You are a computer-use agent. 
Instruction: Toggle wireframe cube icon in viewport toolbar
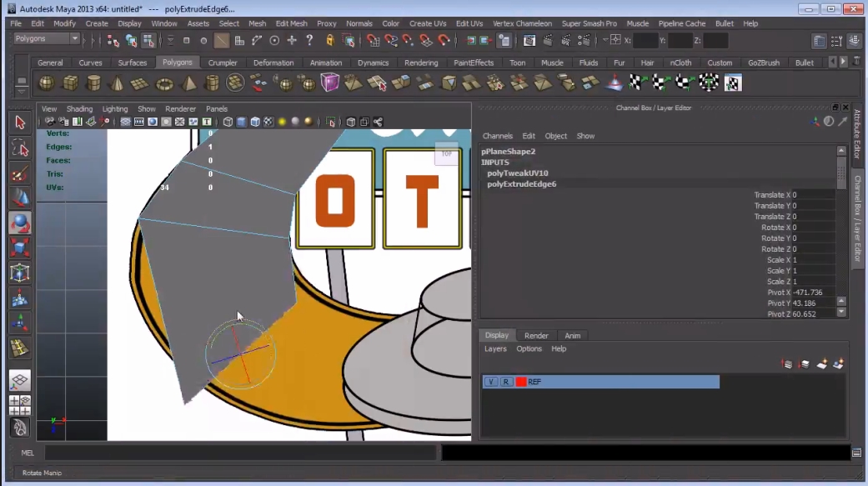click(228, 122)
